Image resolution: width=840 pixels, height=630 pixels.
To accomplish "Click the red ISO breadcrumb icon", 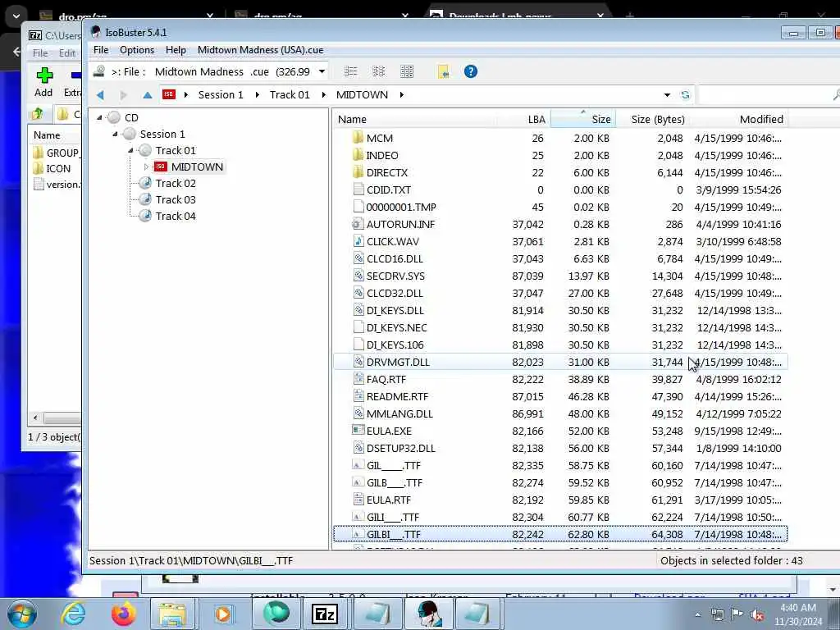I will [x=169, y=94].
